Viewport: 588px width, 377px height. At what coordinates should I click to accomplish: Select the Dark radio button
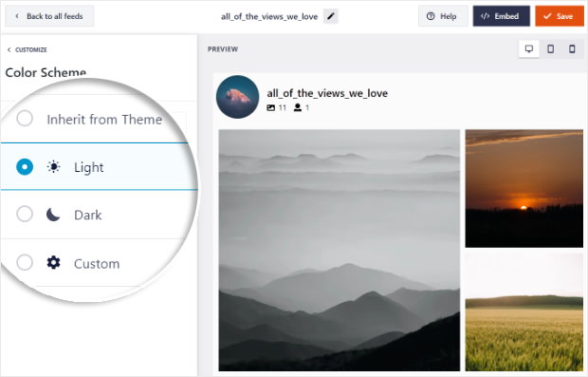coord(25,214)
